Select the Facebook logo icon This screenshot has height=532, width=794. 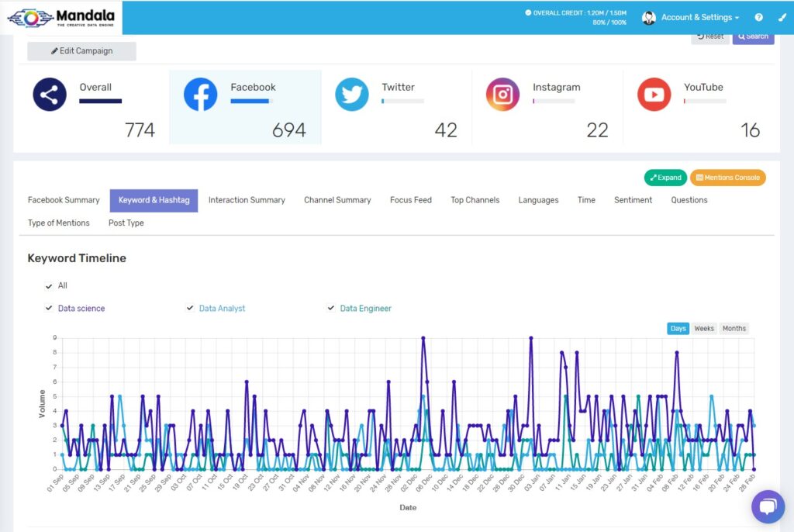click(x=200, y=95)
